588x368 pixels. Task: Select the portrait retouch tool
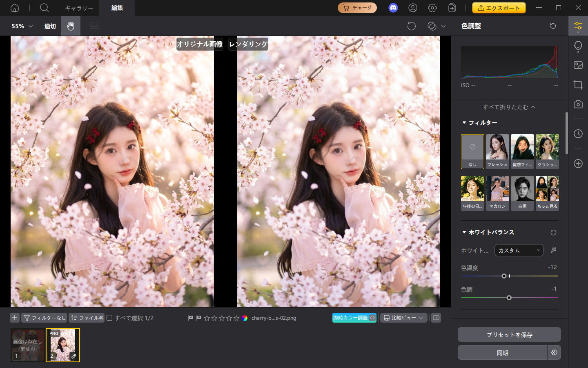[578, 45]
